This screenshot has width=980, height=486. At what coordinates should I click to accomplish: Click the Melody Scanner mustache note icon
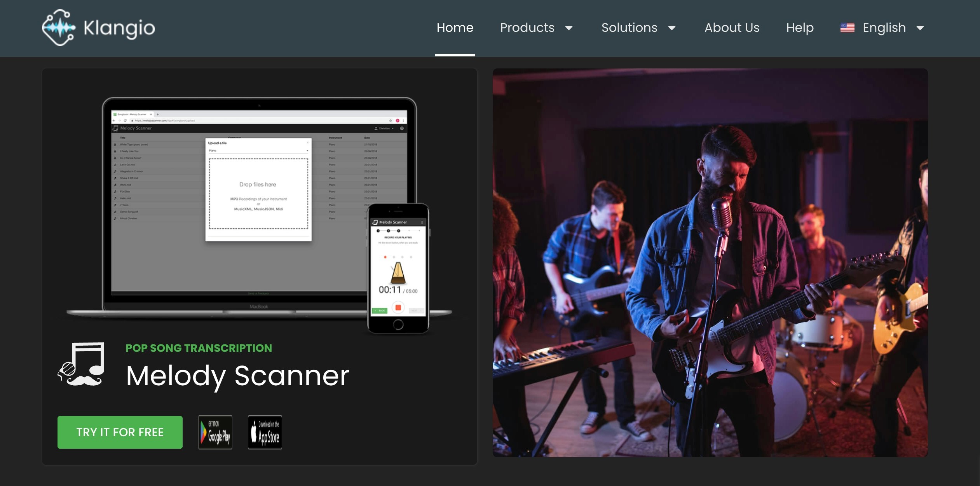82,364
